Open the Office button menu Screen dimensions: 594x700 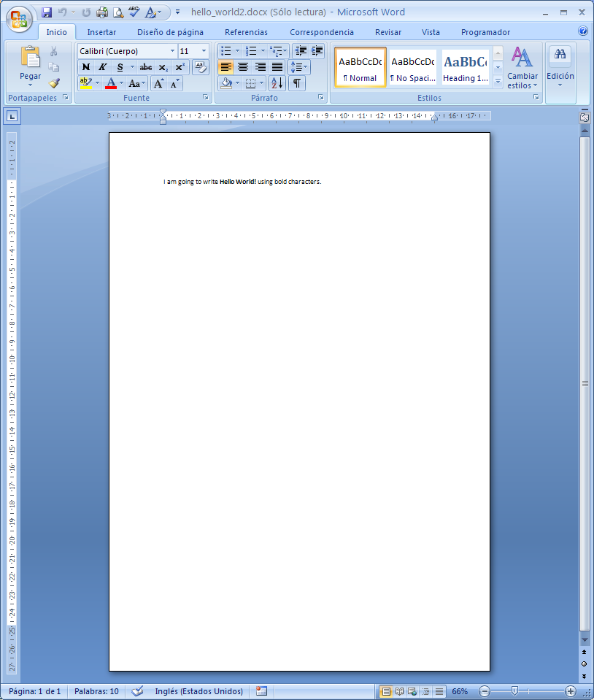pos(19,19)
